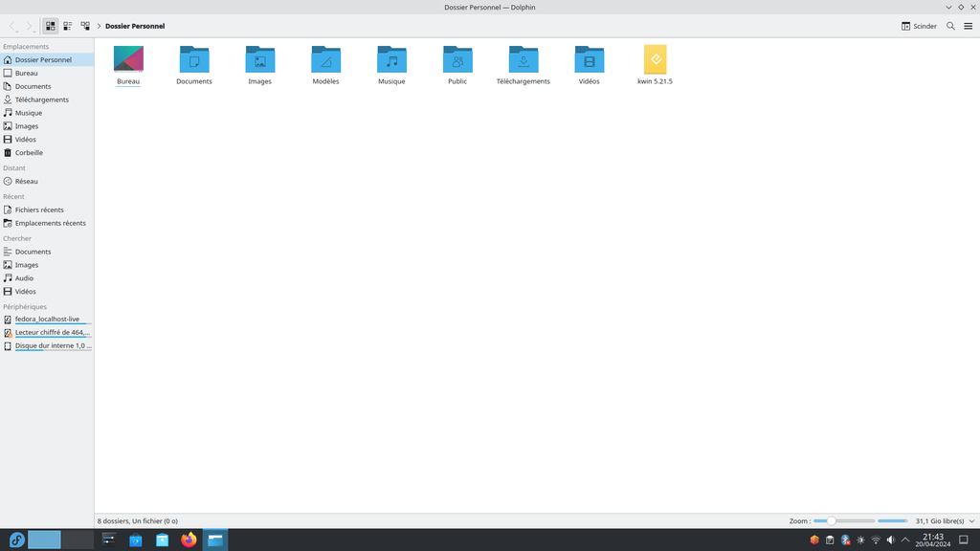
Task: Open Téléchargements in the sidebar
Action: 47,99
